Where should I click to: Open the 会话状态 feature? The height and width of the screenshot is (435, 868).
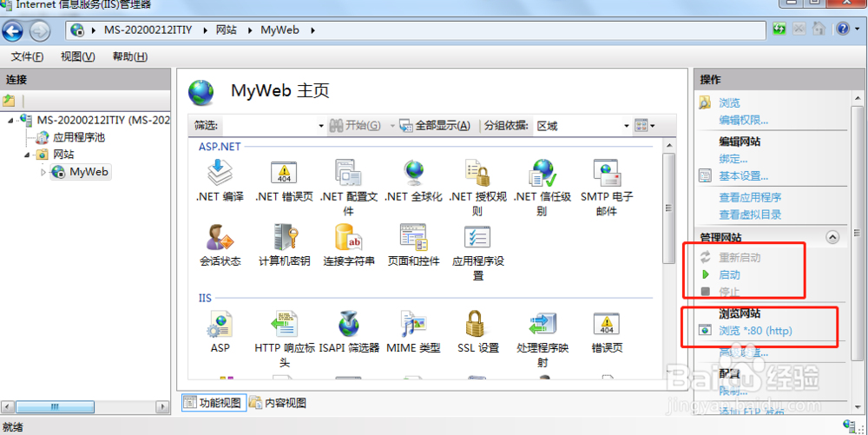point(220,245)
